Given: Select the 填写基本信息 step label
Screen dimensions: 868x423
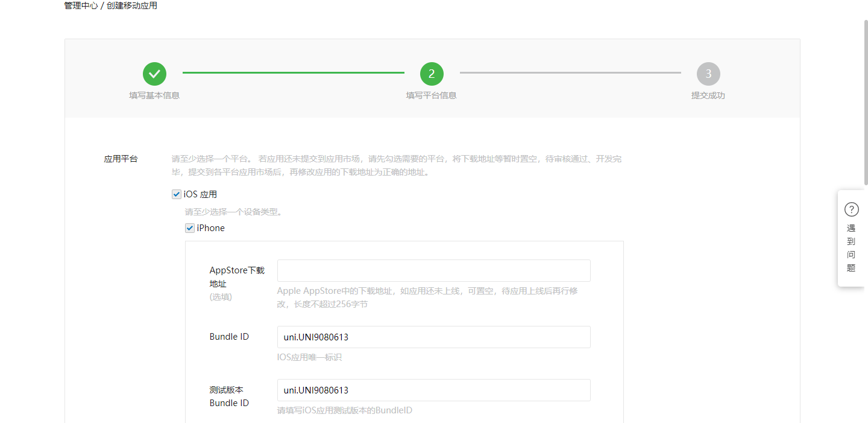Looking at the screenshot, I should coord(154,95).
